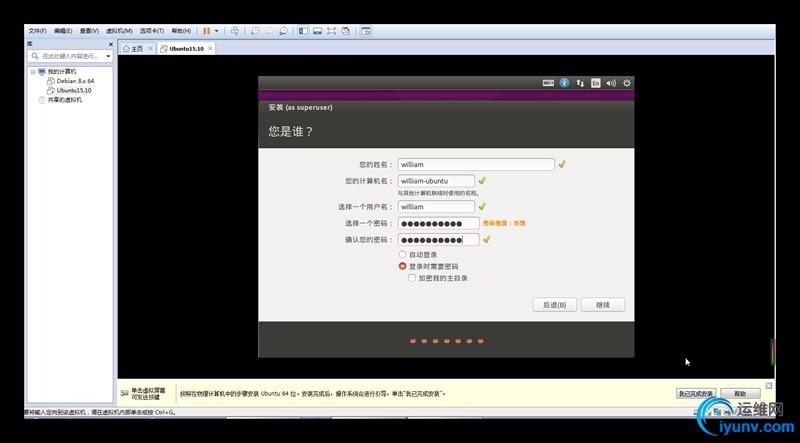This screenshot has height=443, width=800.
Task: Click the Ctrl+Alt+Del send icon
Action: click(235, 31)
